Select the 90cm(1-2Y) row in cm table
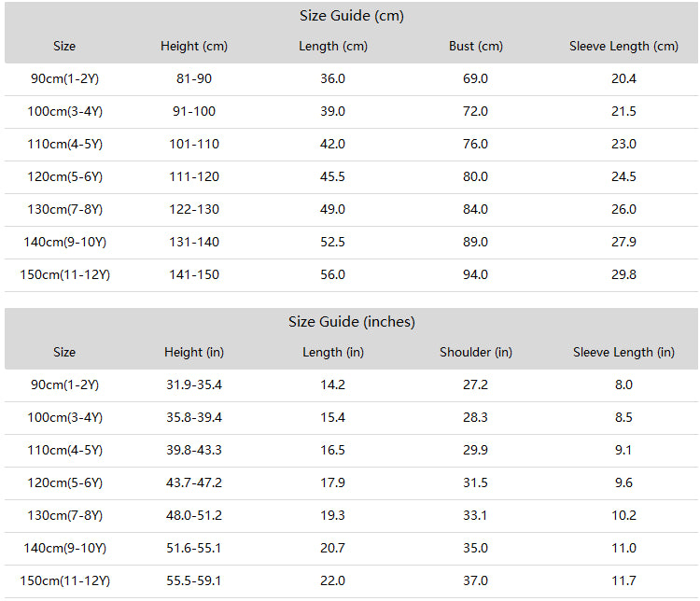The image size is (700, 601). click(351, 79)
